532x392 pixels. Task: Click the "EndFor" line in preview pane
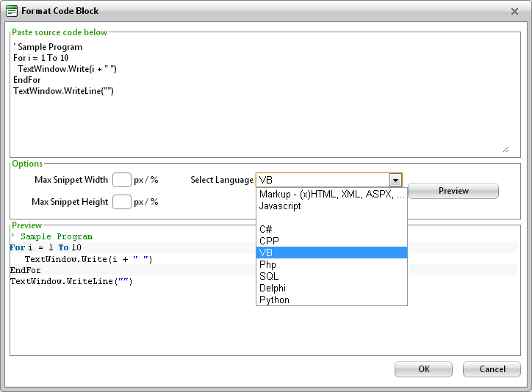26,270
